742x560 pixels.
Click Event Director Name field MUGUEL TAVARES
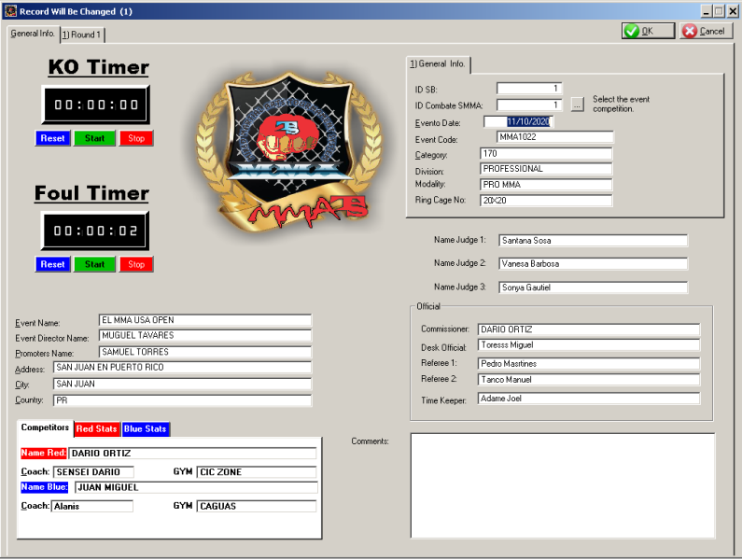[205, 336]
